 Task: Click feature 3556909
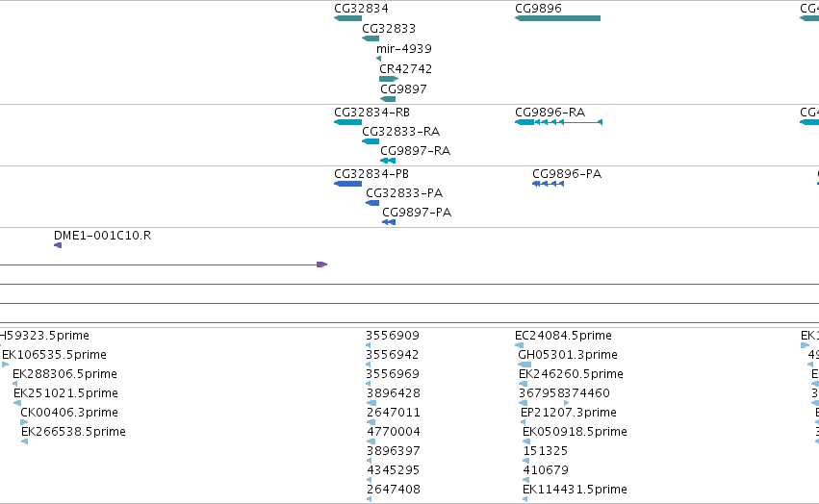point(393,336)
